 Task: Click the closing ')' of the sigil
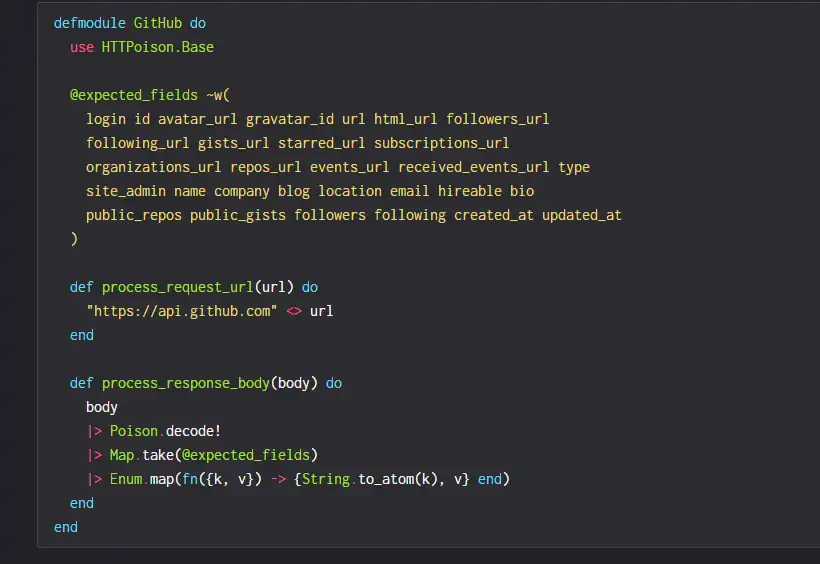(74, 239)
